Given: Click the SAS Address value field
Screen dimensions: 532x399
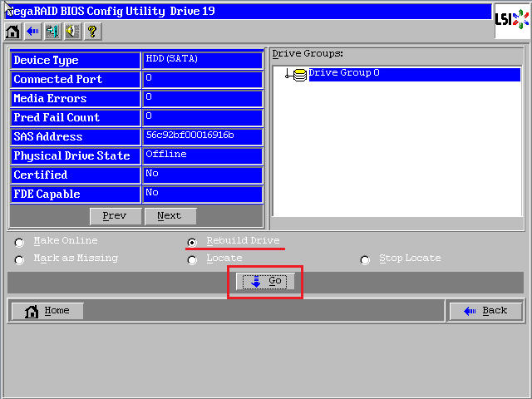Looking at the screenshot, I should 203,136.
